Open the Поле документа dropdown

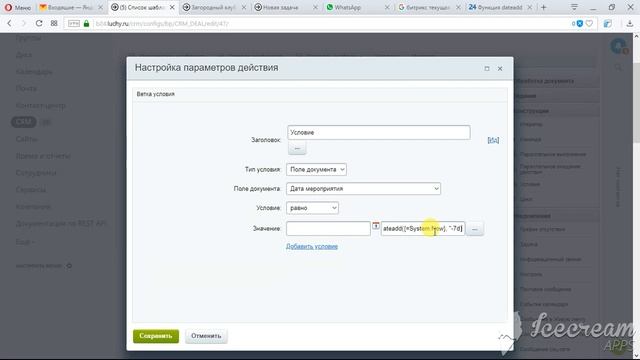pos(363,189)
